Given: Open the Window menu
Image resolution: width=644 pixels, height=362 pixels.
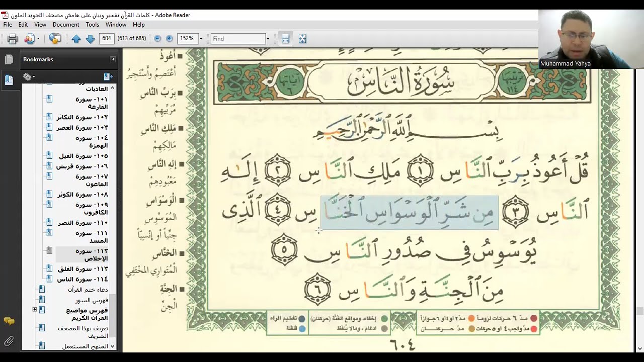Looking at the screenshot, I should pos(116,25).
